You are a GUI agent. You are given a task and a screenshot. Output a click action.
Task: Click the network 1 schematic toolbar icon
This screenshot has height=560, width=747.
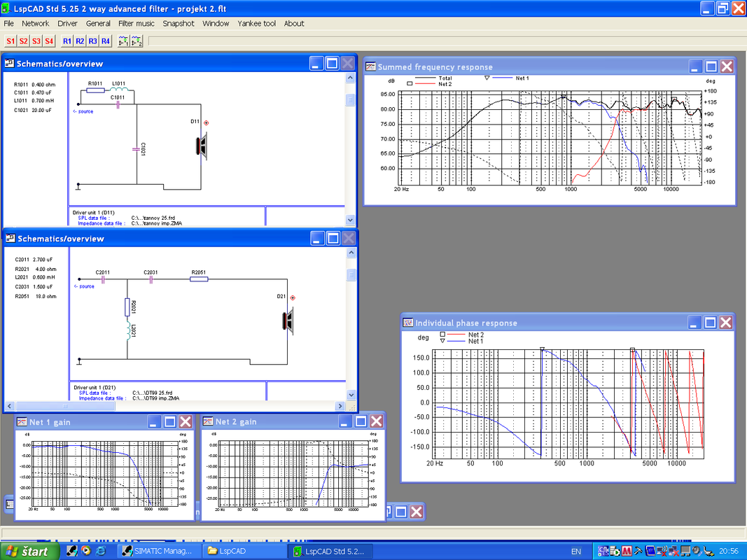[123, 41]
